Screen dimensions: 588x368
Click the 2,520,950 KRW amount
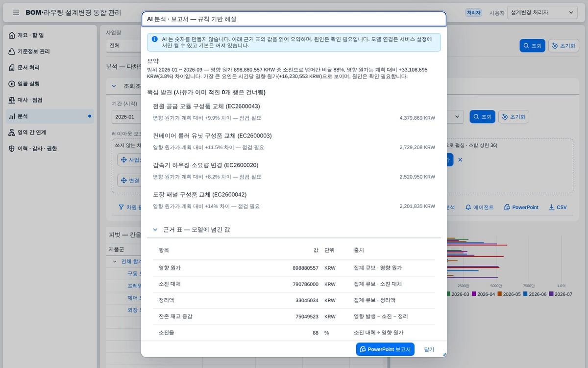[417, 177]
